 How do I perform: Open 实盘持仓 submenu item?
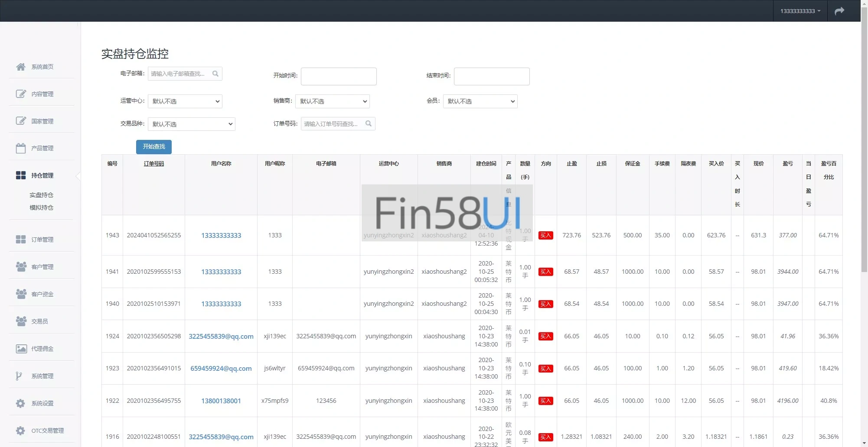coord(42,195)
